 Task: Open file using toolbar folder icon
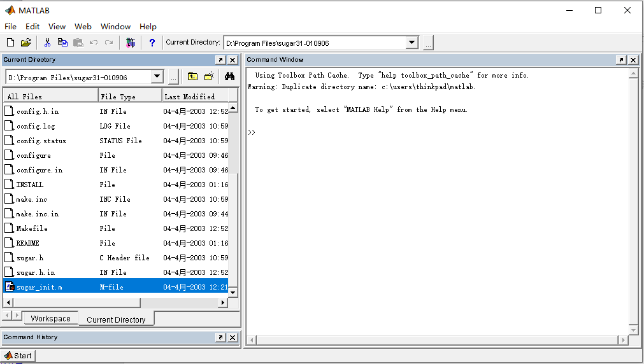click(26, 42)
